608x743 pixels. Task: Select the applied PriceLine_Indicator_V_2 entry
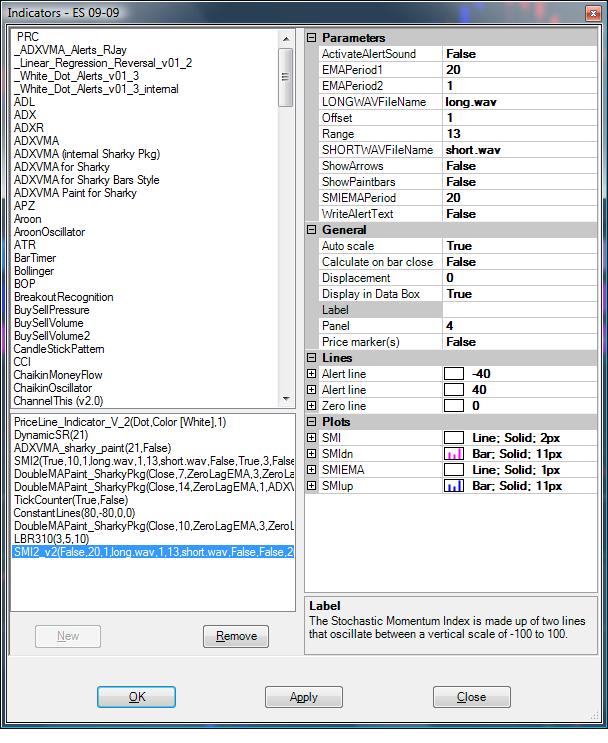pos(120,422)
